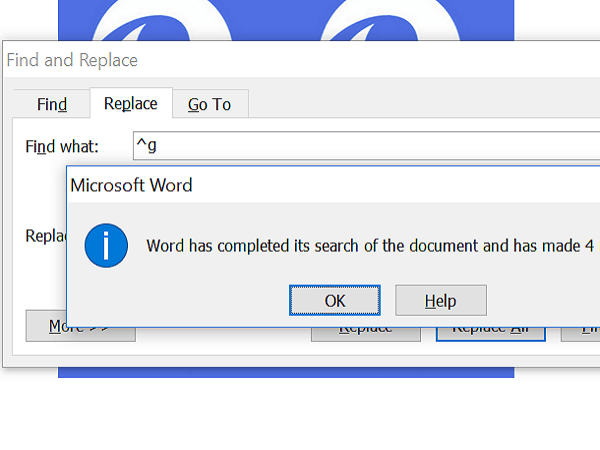This screenshot has width=600, height=450.
Task: Click the partially hidden Replace with label
Action: (x=46, y=236)
